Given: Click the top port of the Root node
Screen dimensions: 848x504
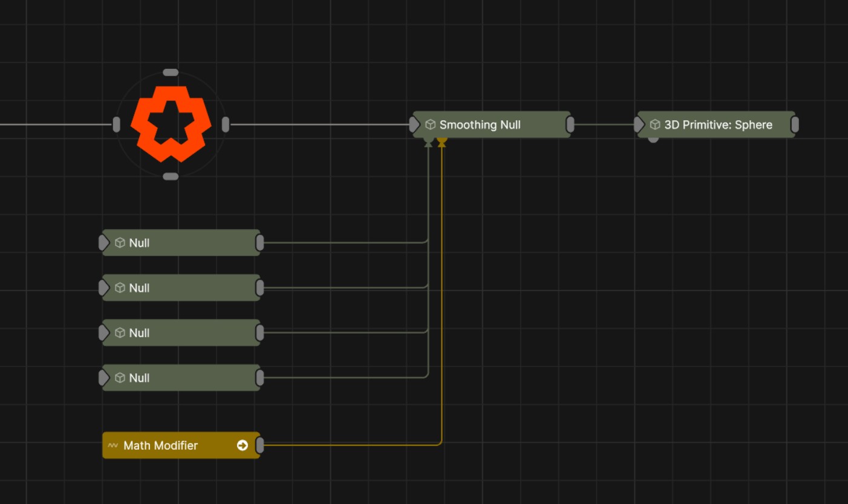Looking at the screenshot, I should [x=171, y=73].
